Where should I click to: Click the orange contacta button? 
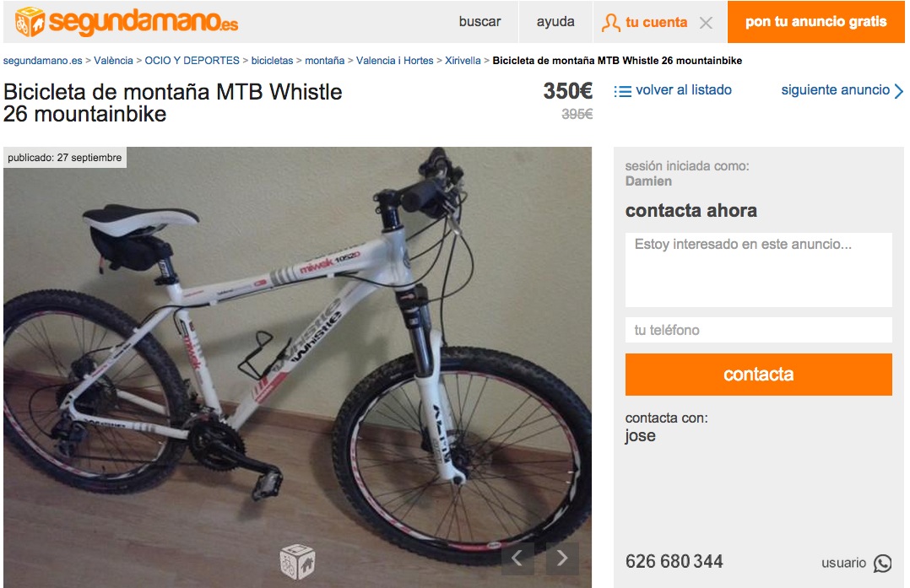point(759,375)
